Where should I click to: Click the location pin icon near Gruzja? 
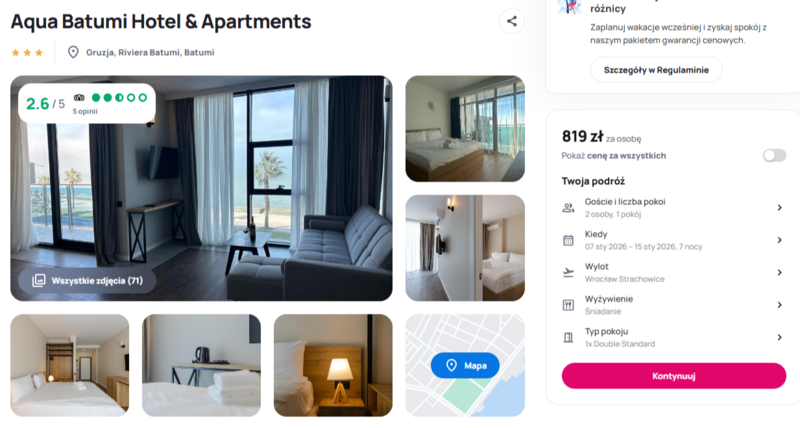tap(73, 52)
